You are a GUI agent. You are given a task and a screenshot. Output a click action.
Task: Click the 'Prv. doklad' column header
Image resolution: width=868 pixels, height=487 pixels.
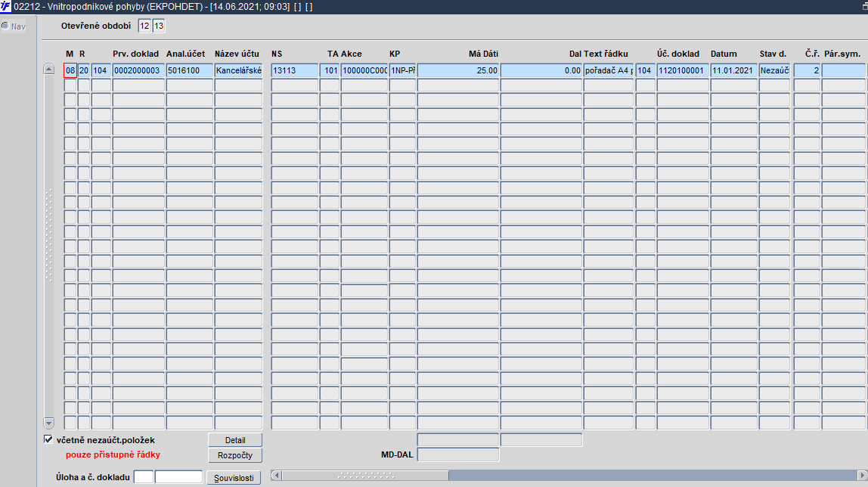(135, 54)
